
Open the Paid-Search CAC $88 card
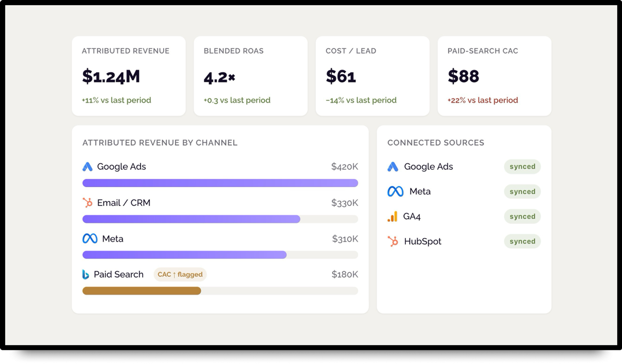point(494,76)
